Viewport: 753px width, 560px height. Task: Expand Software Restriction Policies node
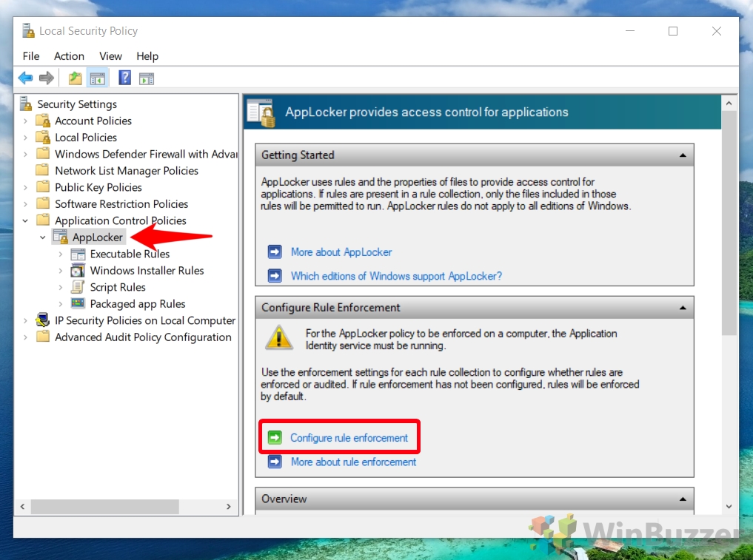tap(25, 204)
